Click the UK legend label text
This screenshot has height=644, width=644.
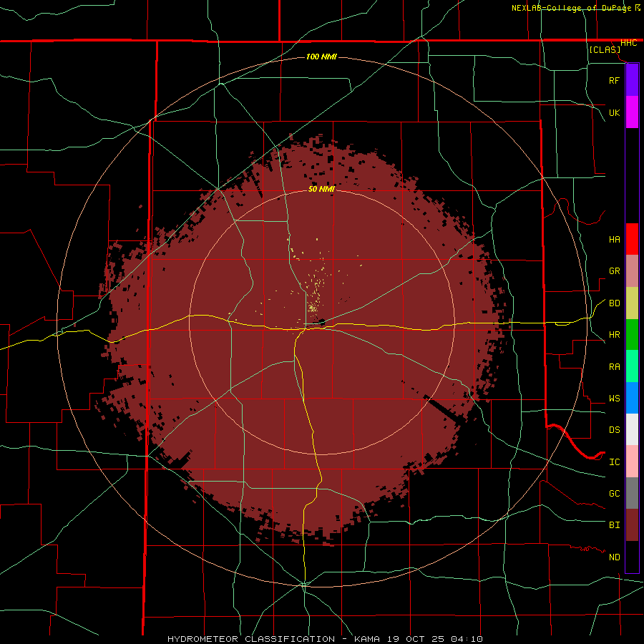(x=614, y=113)
